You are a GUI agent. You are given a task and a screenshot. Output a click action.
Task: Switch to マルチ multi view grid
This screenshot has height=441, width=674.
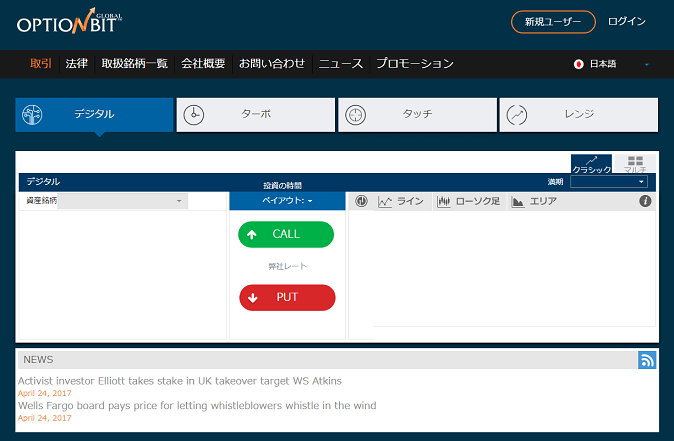click(x=635, y=164)
